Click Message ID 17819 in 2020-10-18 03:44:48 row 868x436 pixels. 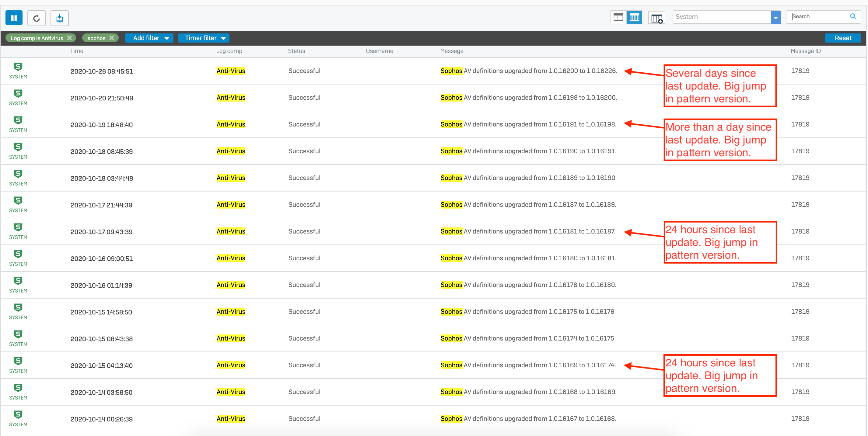pos(800,178)
